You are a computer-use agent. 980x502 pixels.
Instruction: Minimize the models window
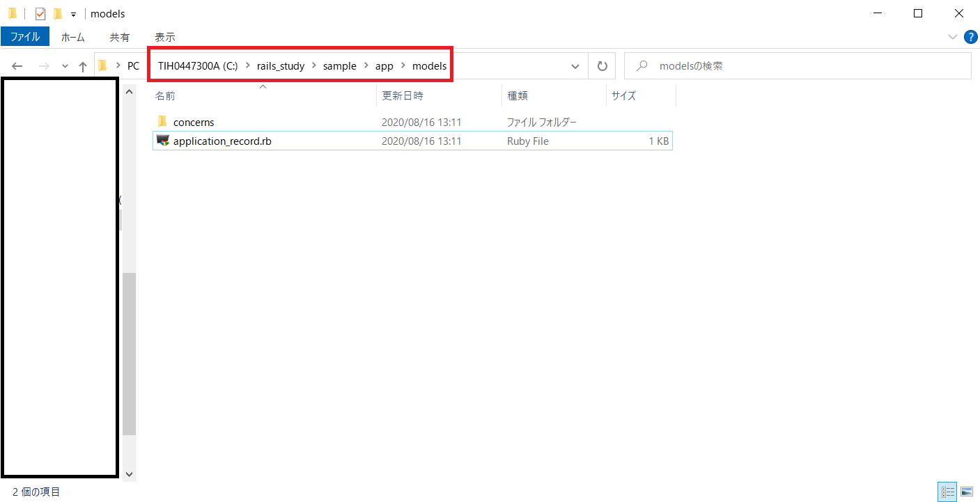[876, 13]
